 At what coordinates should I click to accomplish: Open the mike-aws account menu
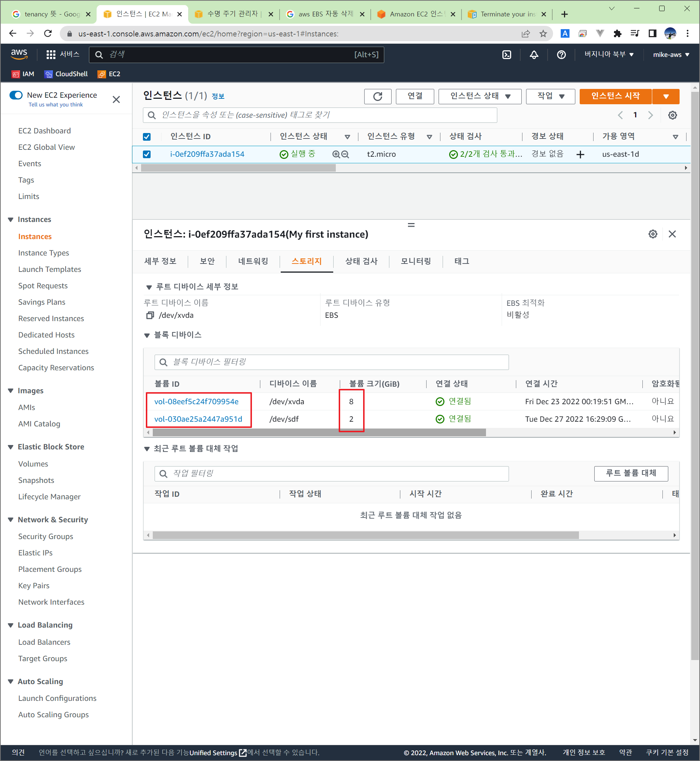coord(671,55)
